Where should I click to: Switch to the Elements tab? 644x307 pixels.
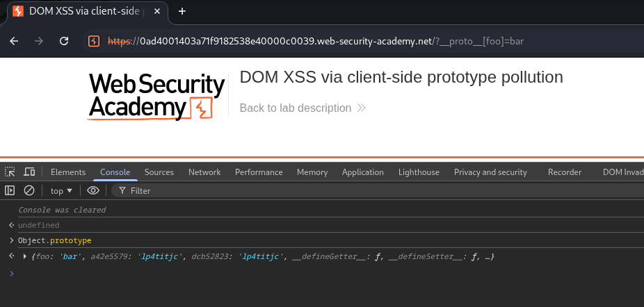[x=68, y=172]
